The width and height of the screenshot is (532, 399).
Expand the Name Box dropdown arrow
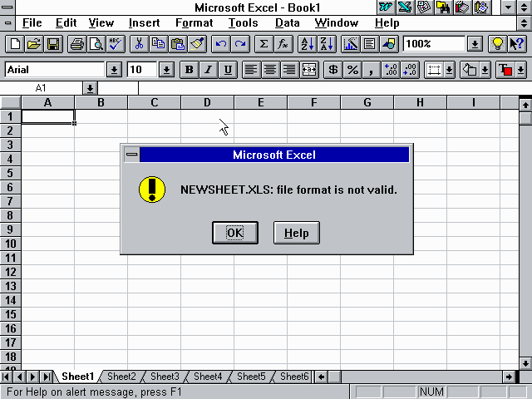tap(90, 89)
